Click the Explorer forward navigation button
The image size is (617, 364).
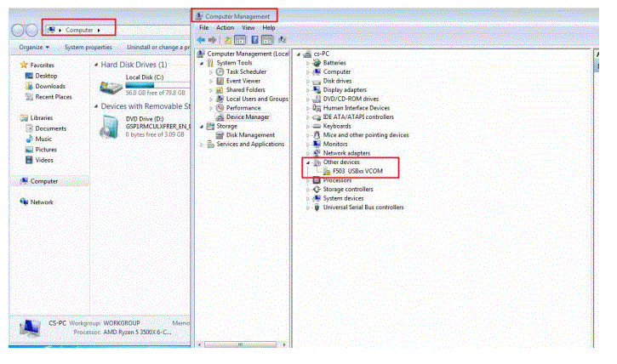coord(31,31)
